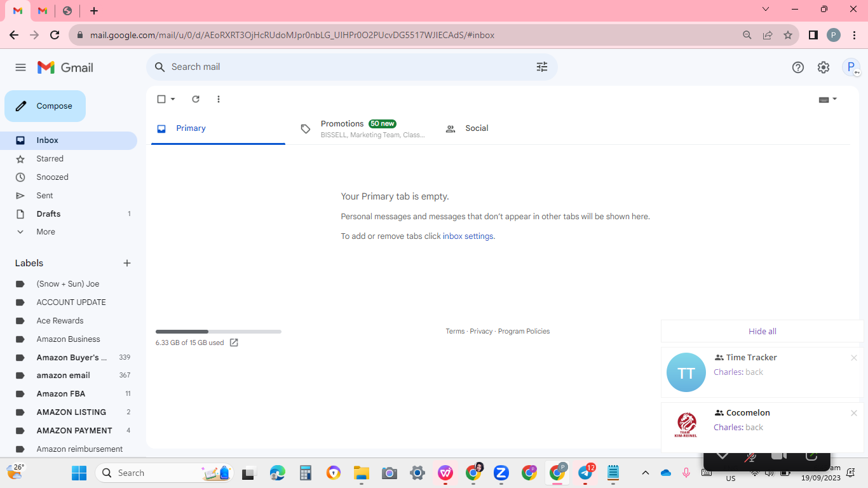Image resolution: width=868 pixels, height=488 pixels.
Task: Open the Gmail main menu hamburger
Action: (20, 67)
